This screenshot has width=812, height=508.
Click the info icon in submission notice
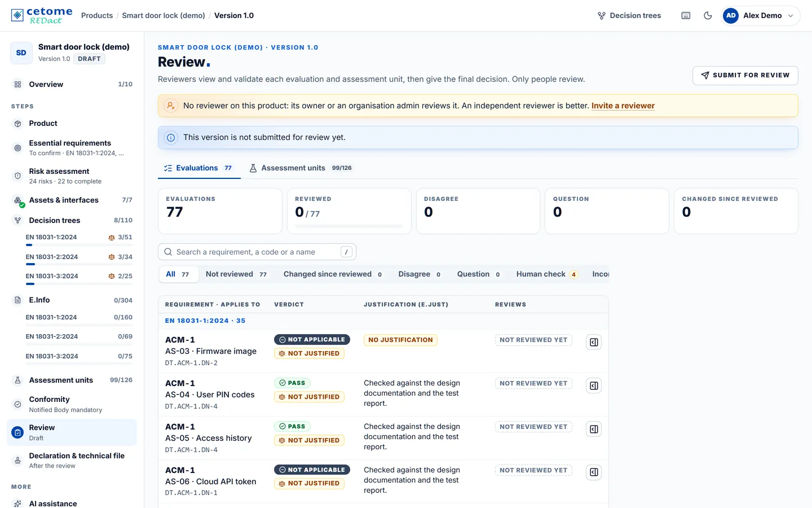(171, 138)
